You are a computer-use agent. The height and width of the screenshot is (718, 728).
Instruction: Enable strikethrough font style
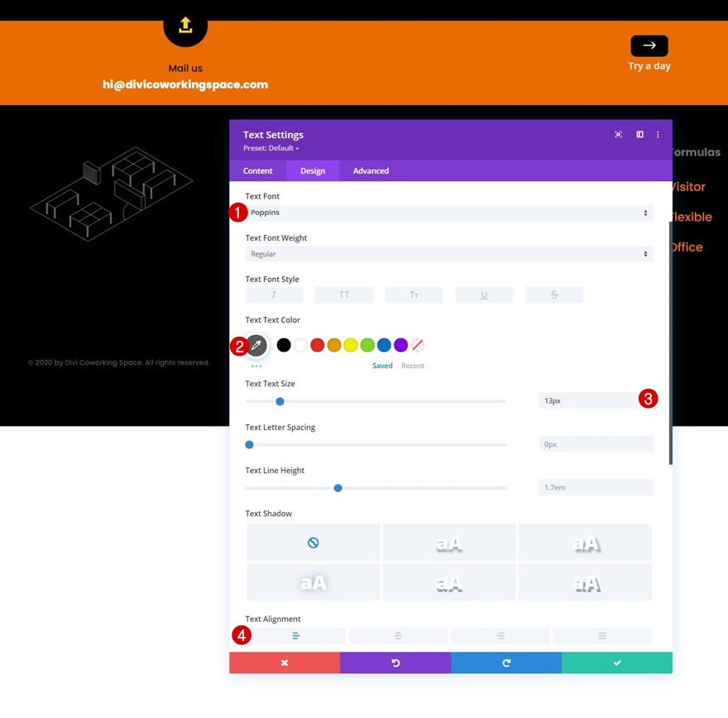click(554, 294)
